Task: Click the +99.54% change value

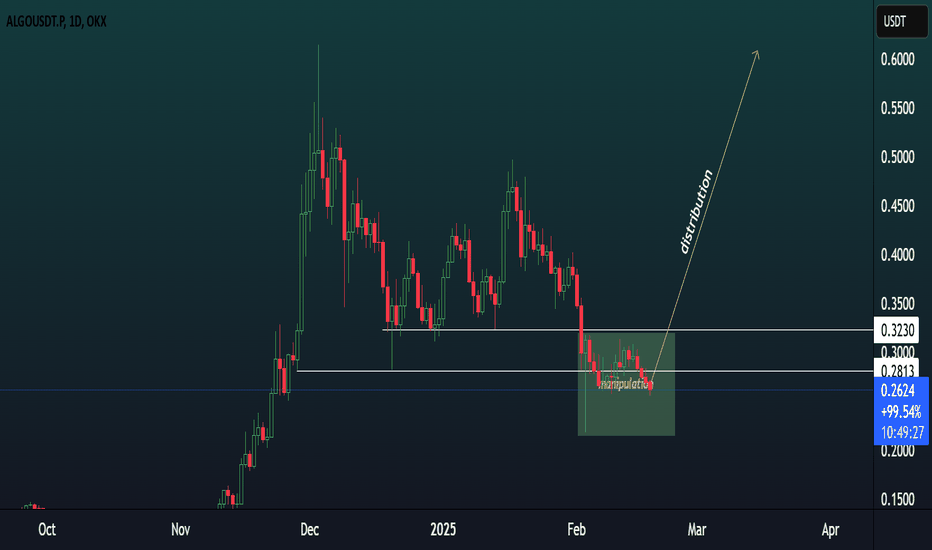Action: pos(901,411)
